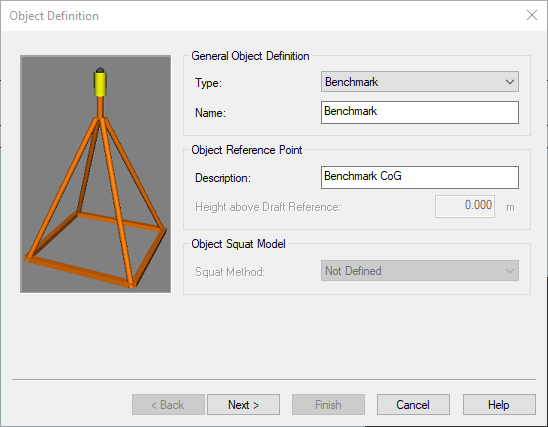548x427 pixels.
Task: Click the Finish button
Action: tap(328, 405)
